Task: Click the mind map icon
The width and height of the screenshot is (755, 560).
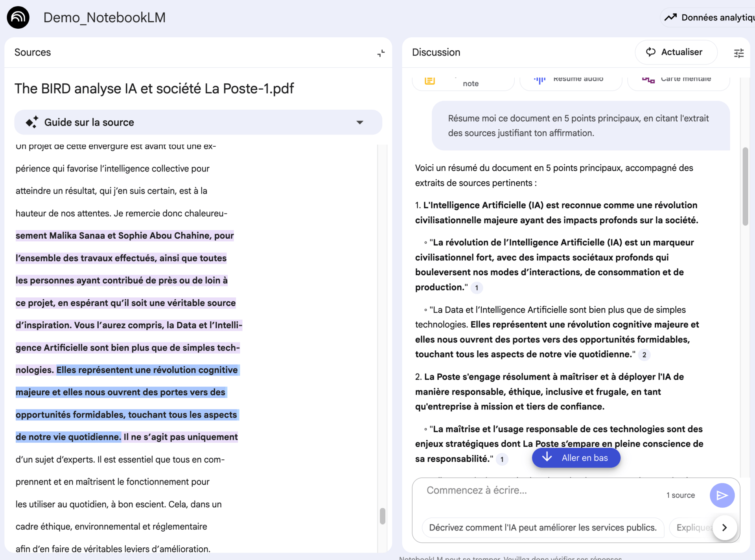Action: [648, 80]
